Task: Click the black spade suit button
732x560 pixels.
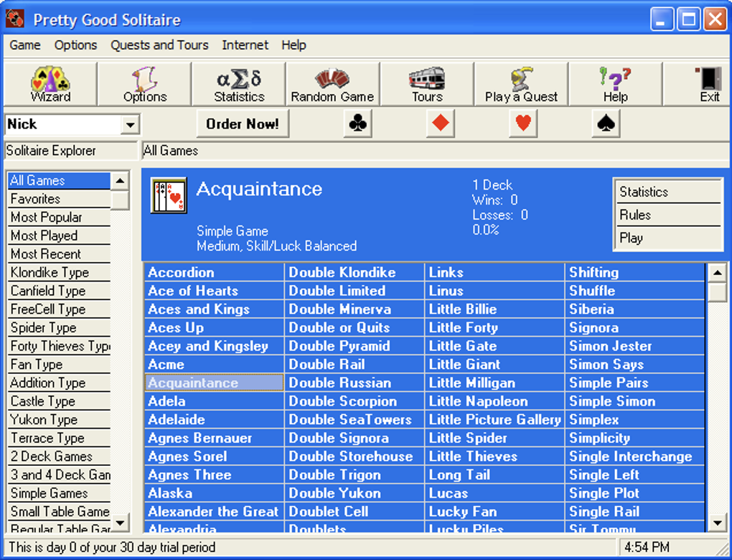Action: (606, 123)
